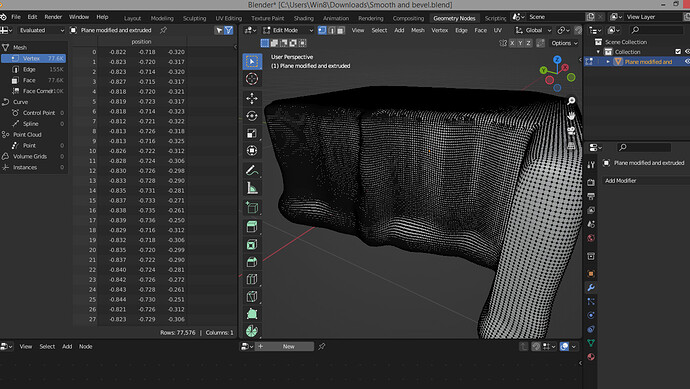
Task: Select the Scale tool
Action: [252, 133]
